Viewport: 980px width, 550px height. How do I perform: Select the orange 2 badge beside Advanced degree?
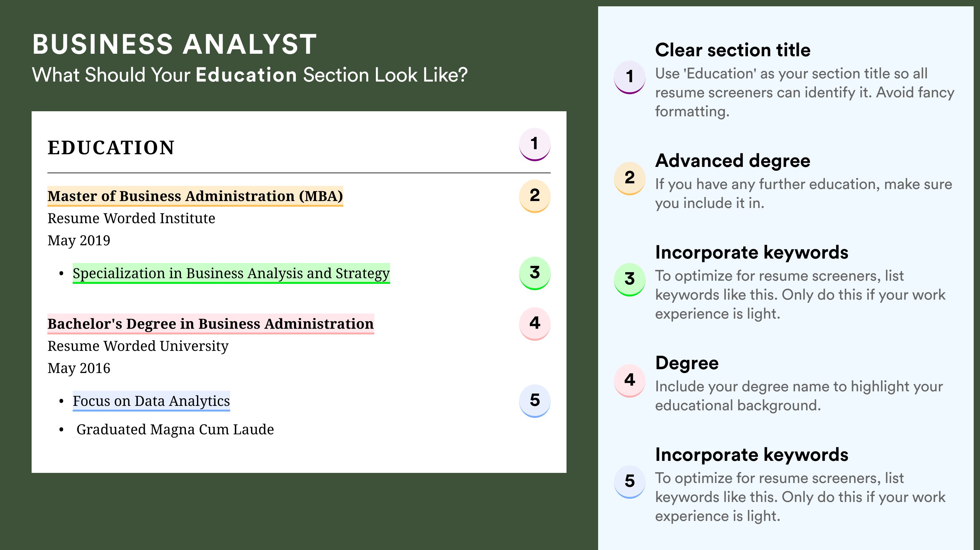[629, 178]
